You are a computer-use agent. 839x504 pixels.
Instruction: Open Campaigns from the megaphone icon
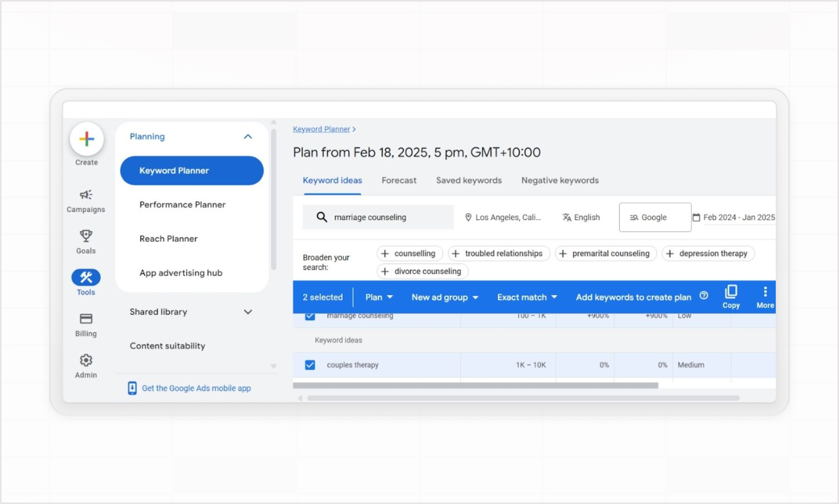(x=86, y=195)
